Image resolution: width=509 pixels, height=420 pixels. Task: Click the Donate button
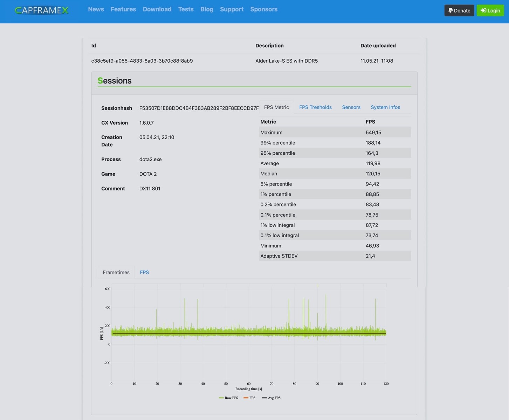click(459, 10)
